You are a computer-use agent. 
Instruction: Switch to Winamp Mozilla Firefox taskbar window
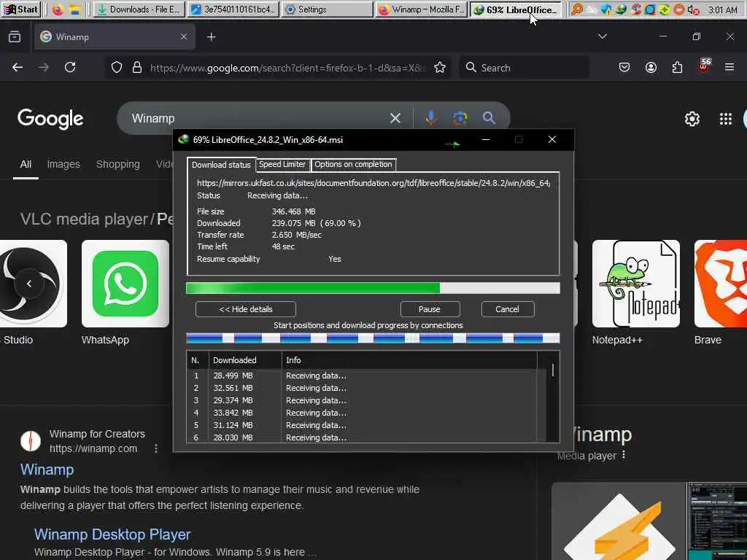421,9
